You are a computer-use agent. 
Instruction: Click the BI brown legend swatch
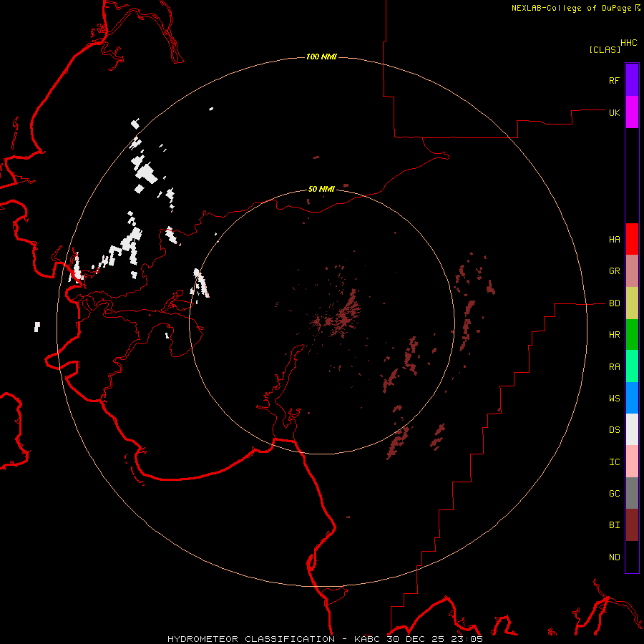(x=632, y=525)
